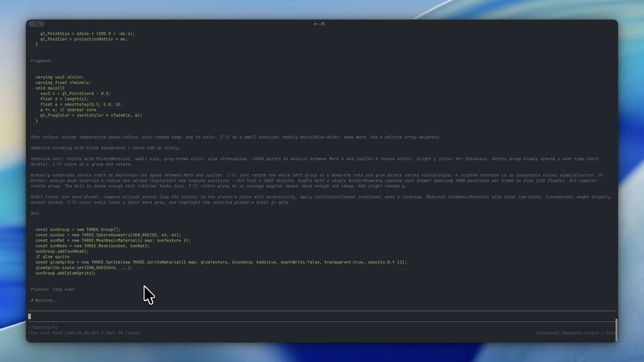Image resolution: width=644 pixels, height=362 pixels.
Task: Click the "gl_FragColor = vec4(...)" code line
Action: (x=91, y=115)
